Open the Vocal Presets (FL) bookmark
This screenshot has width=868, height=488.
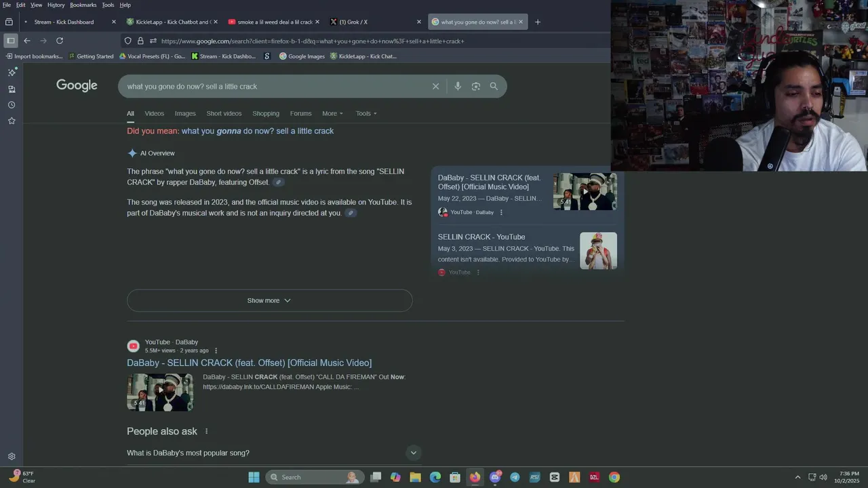(x=152, y=56)
